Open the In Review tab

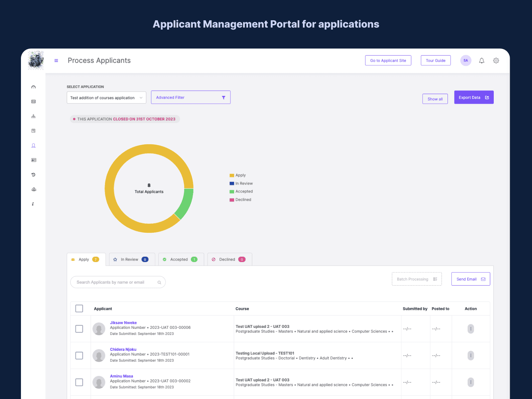[132, 259]
